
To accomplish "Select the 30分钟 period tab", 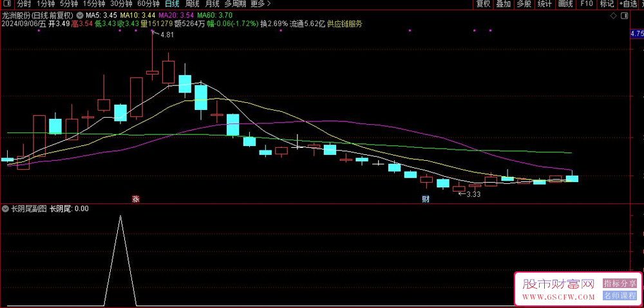I will (121, 4).
